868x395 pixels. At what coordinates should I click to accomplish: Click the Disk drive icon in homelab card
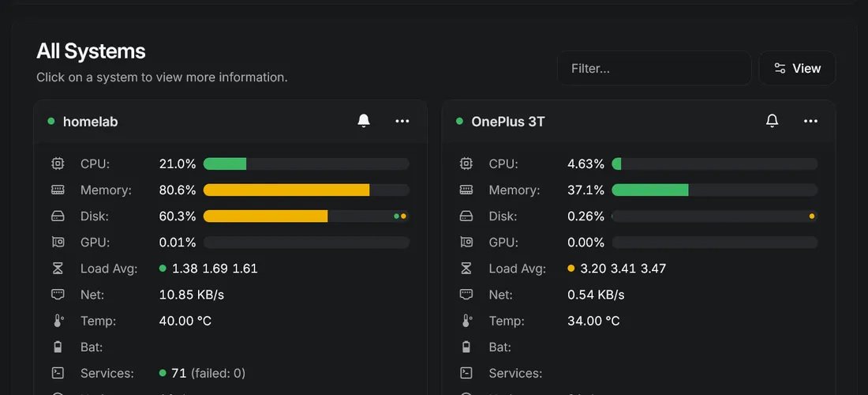point(58,216)
